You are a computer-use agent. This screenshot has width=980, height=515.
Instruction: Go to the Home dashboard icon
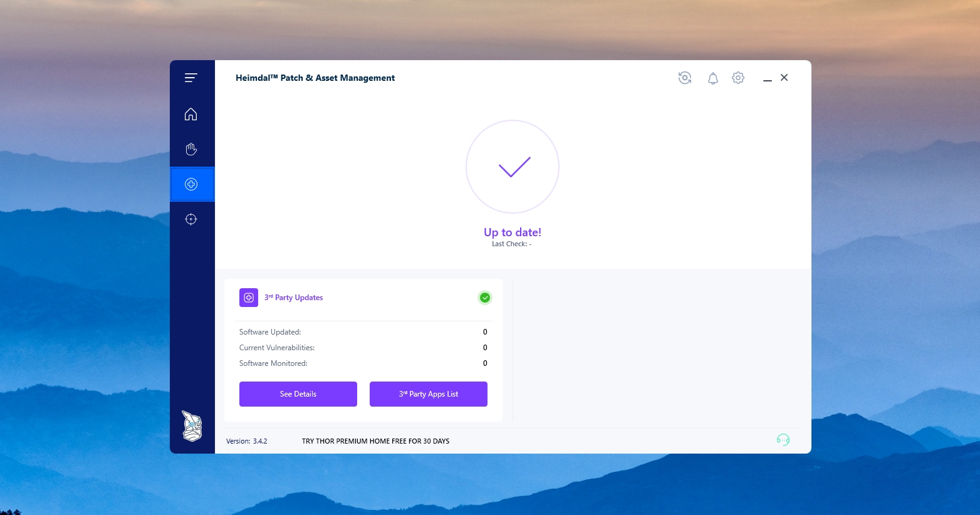(191, 114)
